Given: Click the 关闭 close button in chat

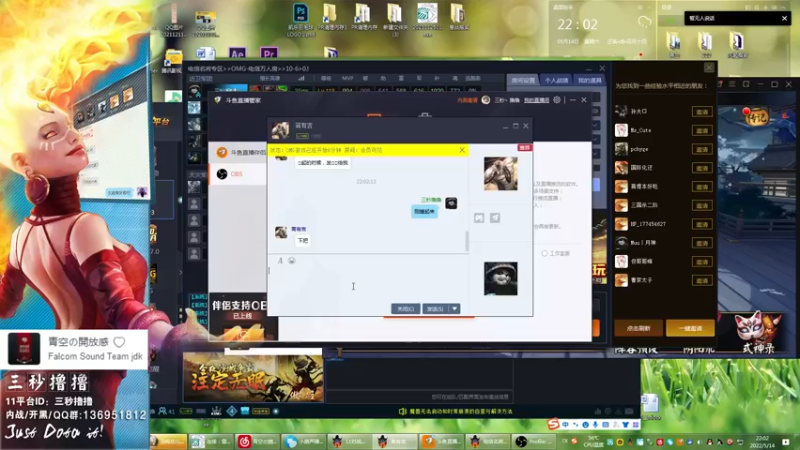Looking at the screenshot, I should (406, 309).
